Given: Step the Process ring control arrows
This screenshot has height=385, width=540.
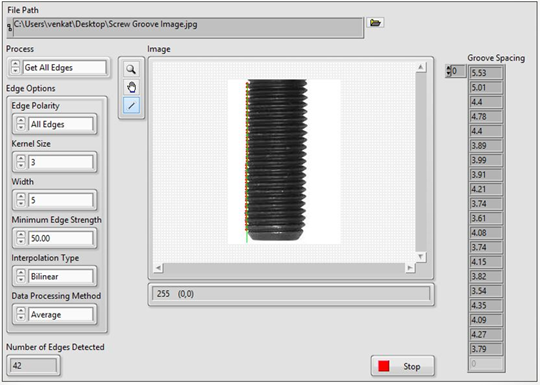Looking at the screenshot, I should point(15,67).
